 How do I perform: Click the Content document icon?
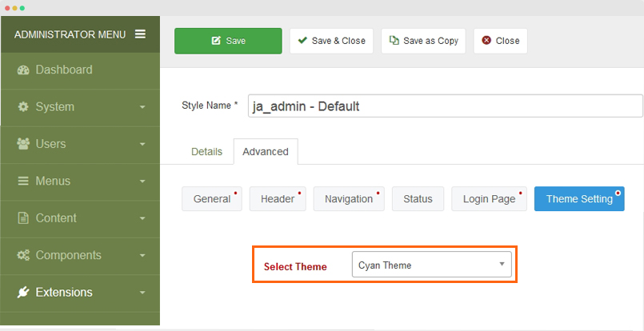click(x=23, y=218)
